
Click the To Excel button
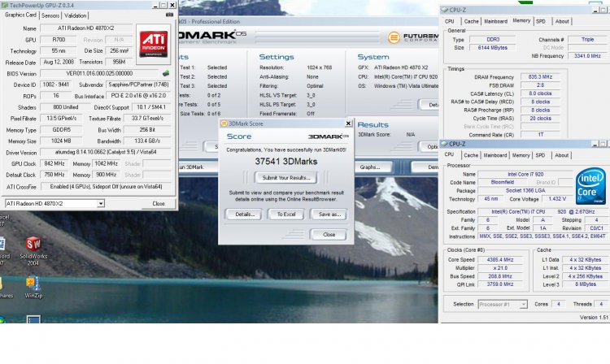286,214
